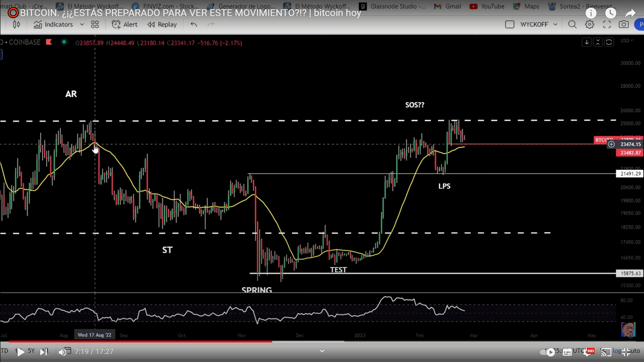Click the video title link
Image resolution: width=644 pixels, height=362 pixels.
pos(190,13)
